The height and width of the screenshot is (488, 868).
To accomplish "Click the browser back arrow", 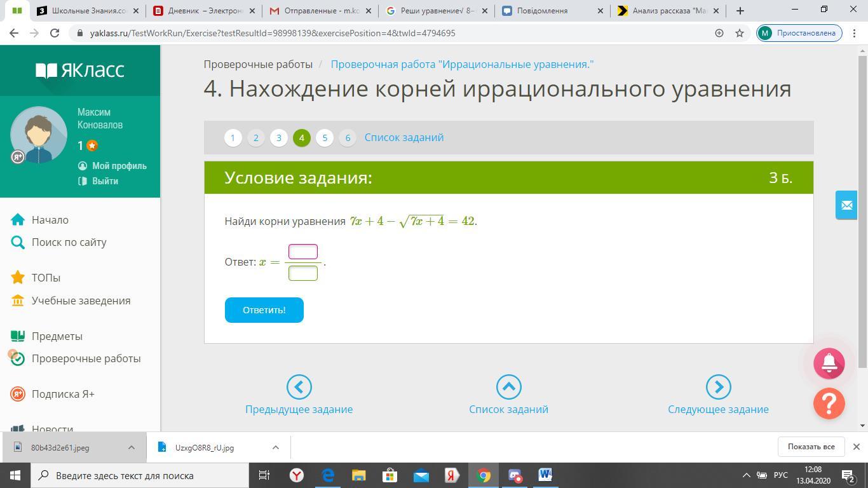I will (x=14, y=33).
